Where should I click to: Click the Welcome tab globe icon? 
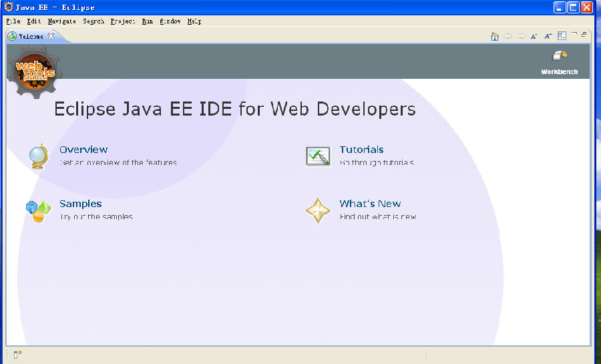point(12,36)
